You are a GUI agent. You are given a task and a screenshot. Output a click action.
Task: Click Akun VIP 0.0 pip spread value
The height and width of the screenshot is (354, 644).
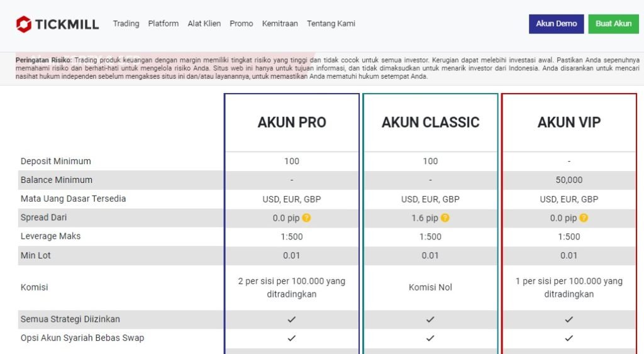point(563,218)
